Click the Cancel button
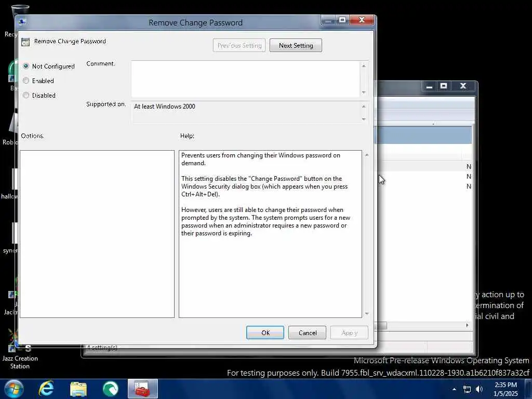 307,333
